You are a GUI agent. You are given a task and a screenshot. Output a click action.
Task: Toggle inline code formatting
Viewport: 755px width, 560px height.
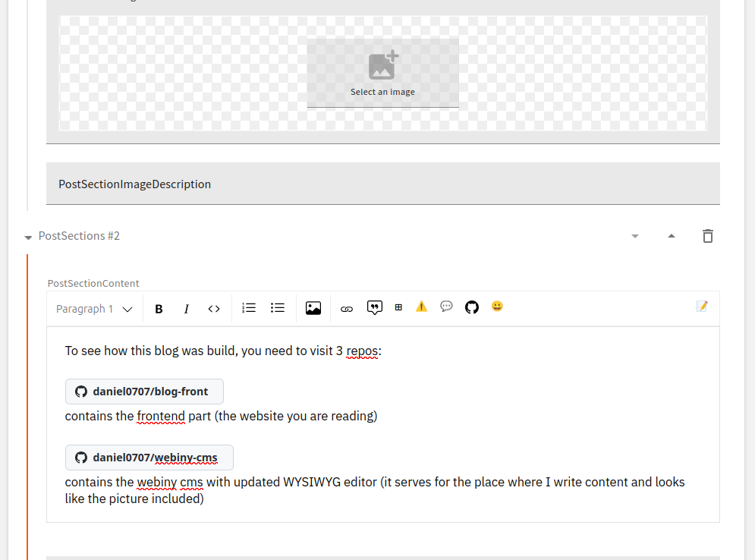(x=213, y=308)
